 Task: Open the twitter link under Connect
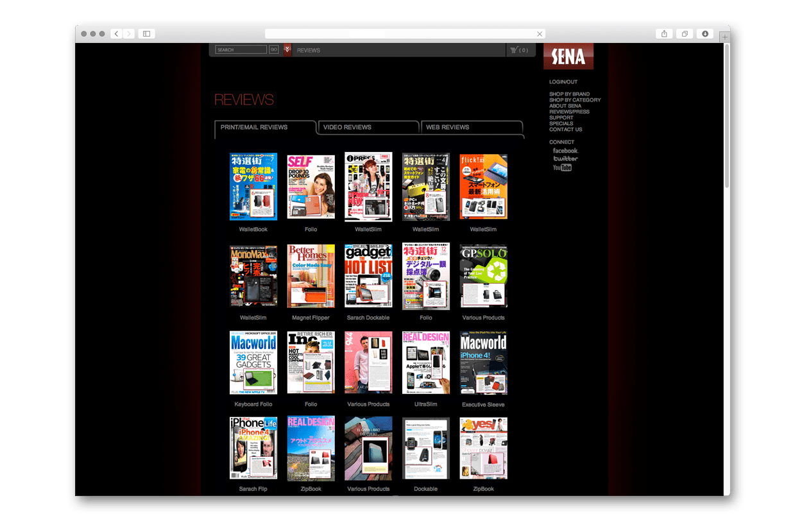(565, 159)
